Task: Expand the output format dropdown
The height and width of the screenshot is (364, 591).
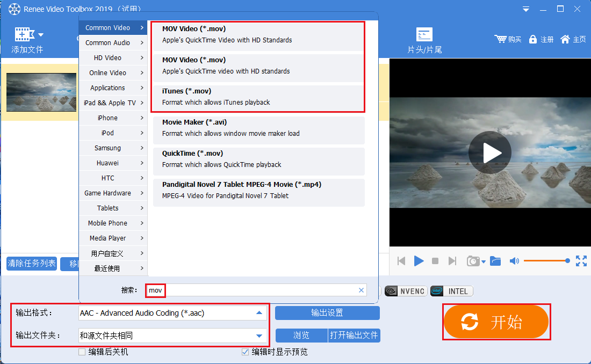Action: point(259,313)
